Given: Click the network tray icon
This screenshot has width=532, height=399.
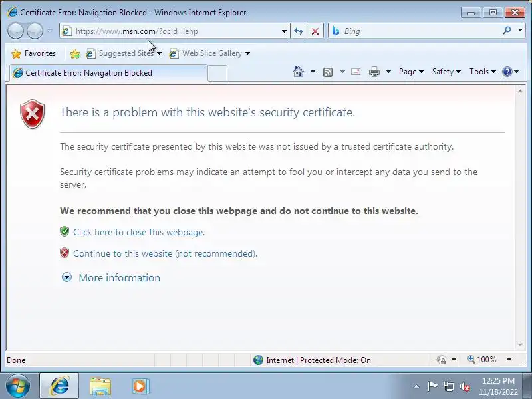Looking at the screenshot, I should tap(448, 386).
